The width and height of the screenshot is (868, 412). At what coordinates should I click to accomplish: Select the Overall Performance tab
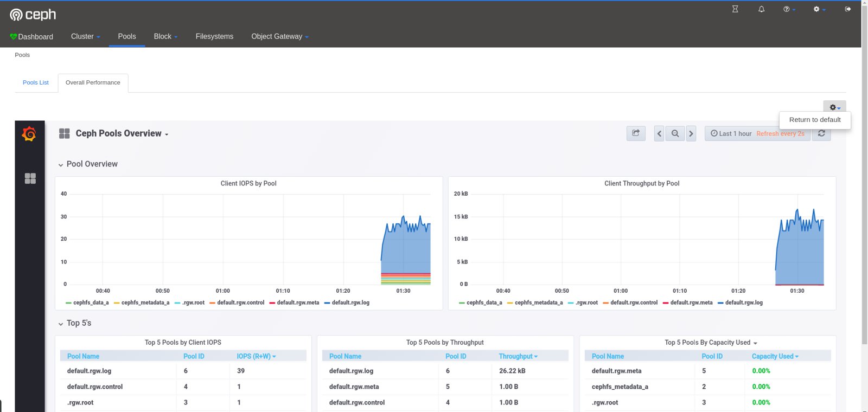(93, 82)
